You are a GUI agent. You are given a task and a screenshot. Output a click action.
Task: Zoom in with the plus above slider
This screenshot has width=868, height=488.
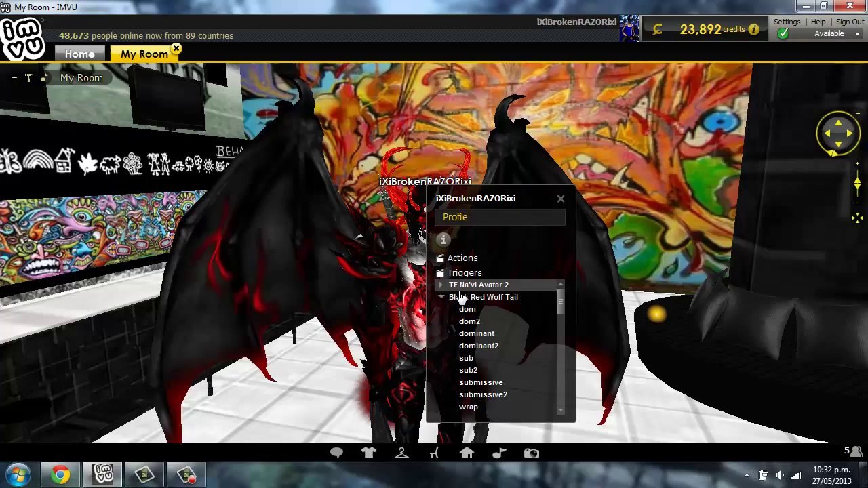(x=857, y=164)
